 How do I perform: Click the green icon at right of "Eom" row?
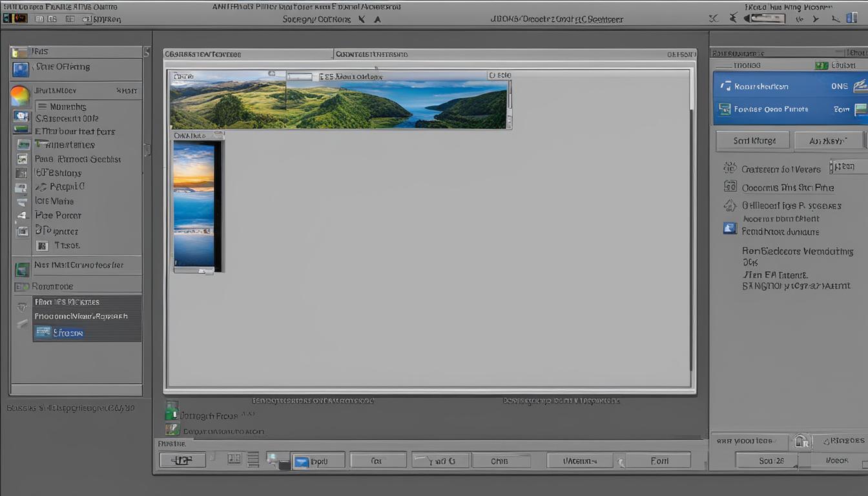click(861, 110)
